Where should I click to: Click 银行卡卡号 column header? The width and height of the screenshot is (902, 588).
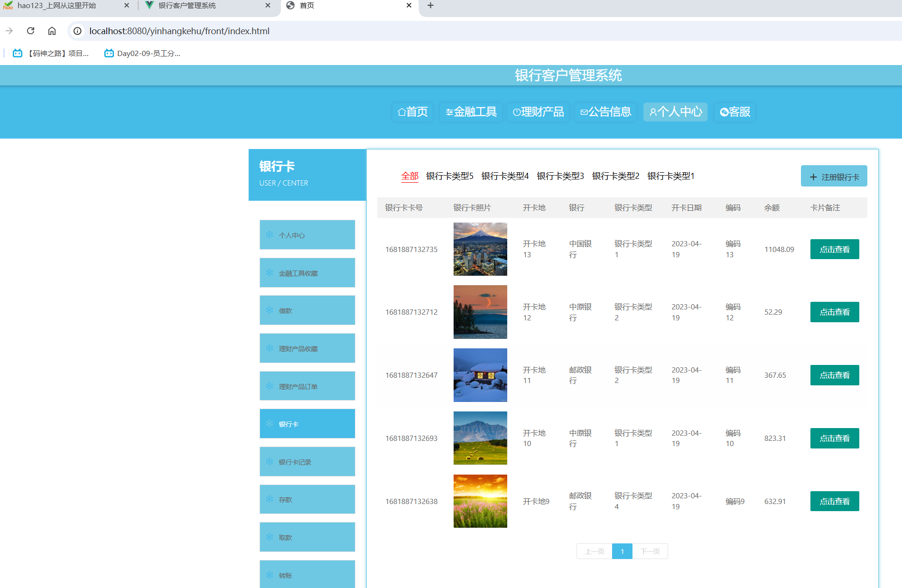point(404,208)
